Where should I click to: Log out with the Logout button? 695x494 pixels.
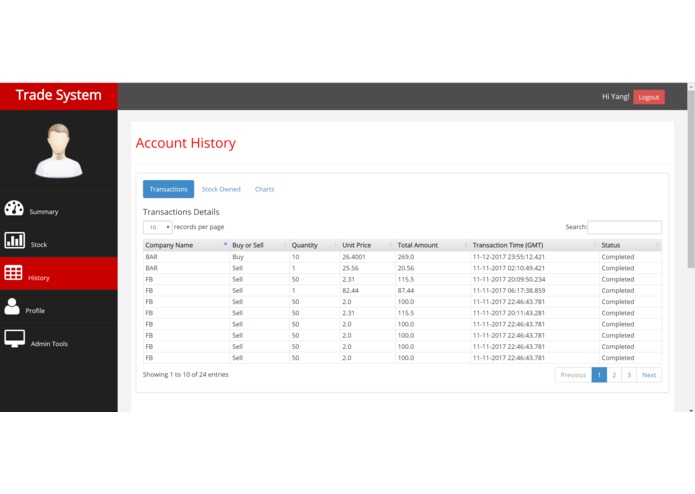pos(649,97)
